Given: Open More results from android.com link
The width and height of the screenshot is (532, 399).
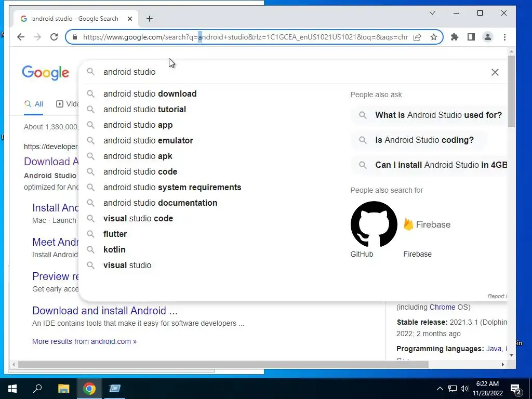Looking at the screenshot, I should [85, 341].
